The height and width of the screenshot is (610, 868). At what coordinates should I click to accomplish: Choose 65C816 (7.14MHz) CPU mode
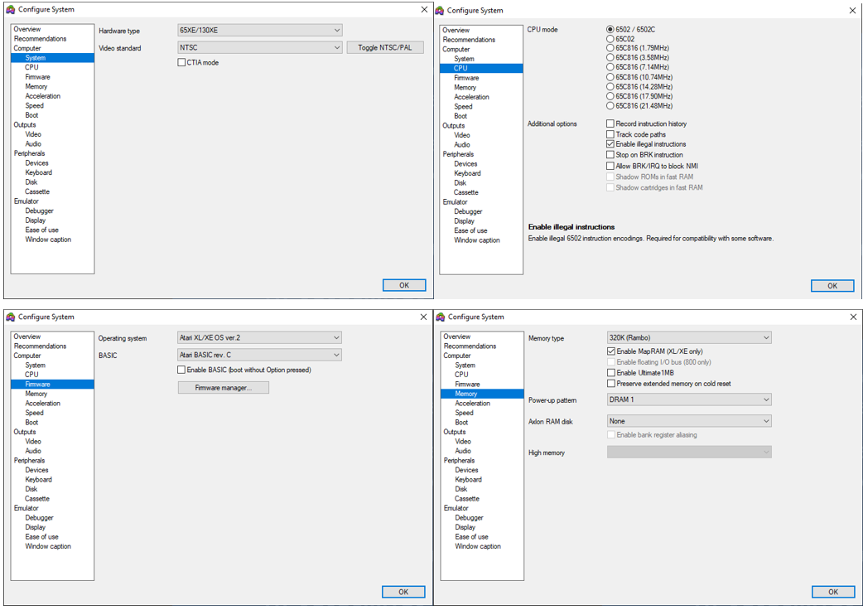[610, 67]
